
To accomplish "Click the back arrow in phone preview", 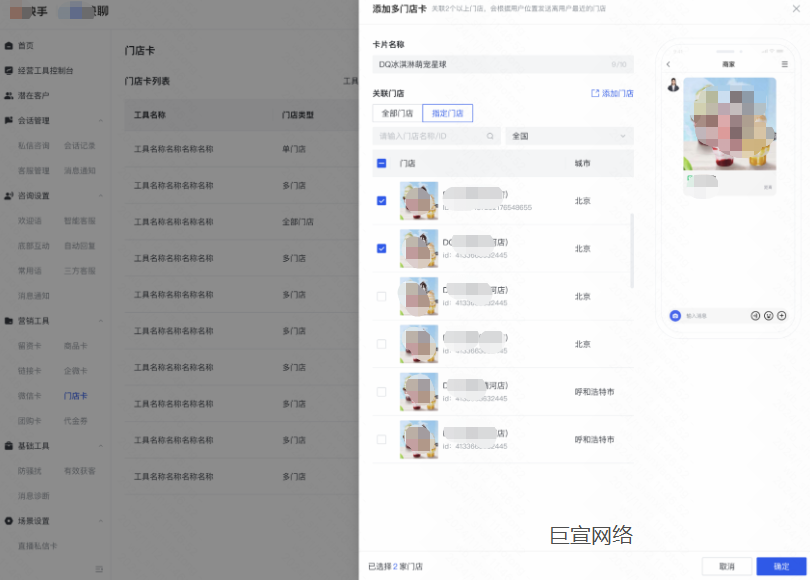I will pos(668,64).
